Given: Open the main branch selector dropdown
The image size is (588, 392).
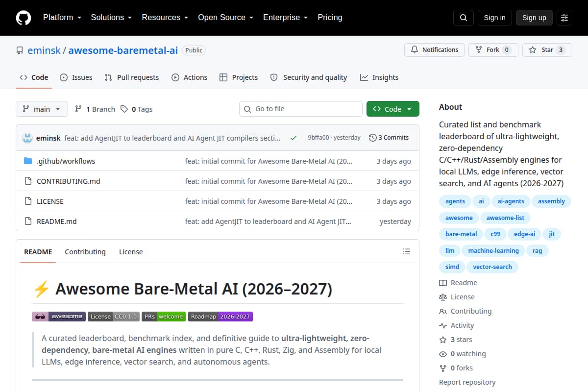Looking at the screenshot, I should 42,109.
